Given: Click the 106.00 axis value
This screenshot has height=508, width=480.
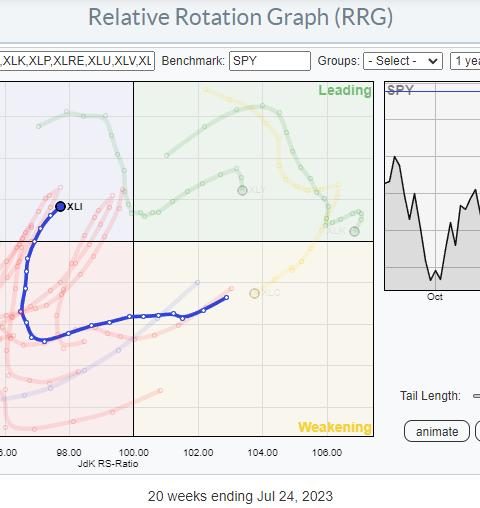Looking at the screenshot, I should pyautogui.click(x=327, y=453).
